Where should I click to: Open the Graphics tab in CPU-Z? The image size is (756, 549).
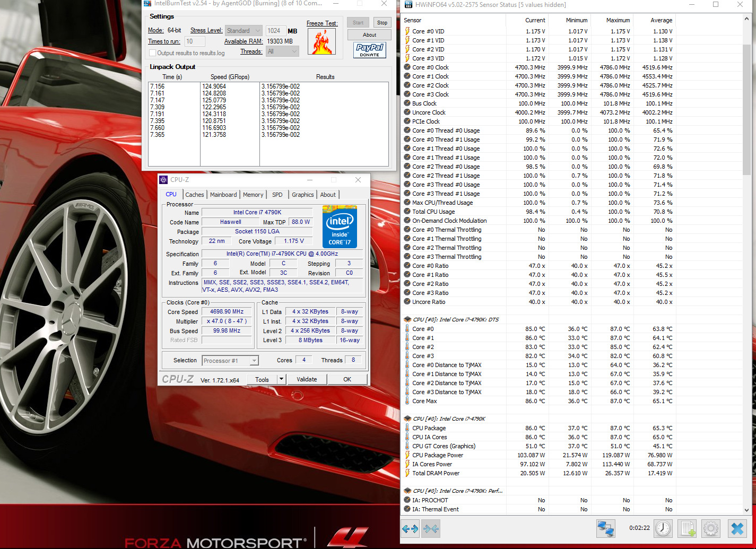tap(303, 195)
